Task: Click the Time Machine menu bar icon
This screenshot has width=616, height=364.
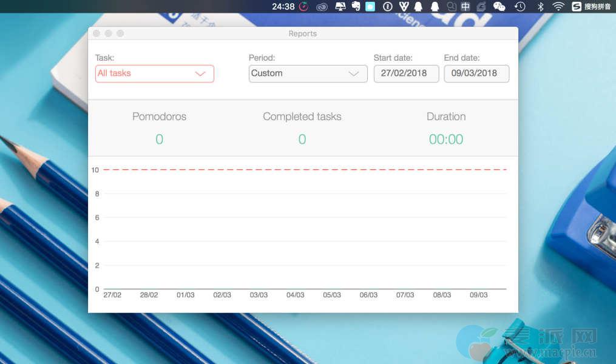Action: (520, 7)
